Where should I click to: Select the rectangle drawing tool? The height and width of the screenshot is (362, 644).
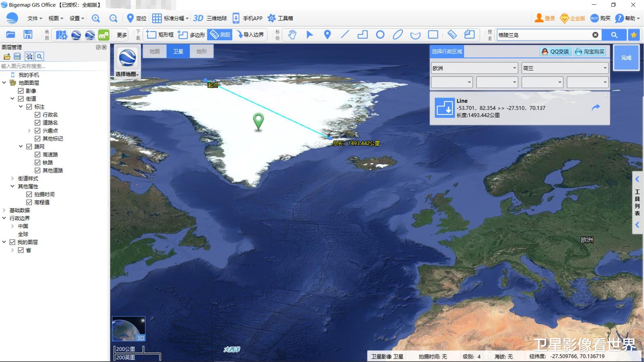tap(433, 35)
